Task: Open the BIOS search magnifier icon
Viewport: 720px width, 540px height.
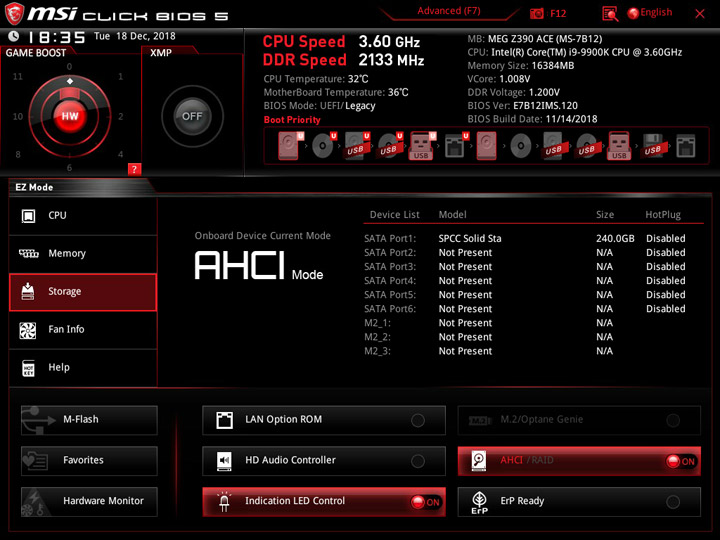Action: 610,14
